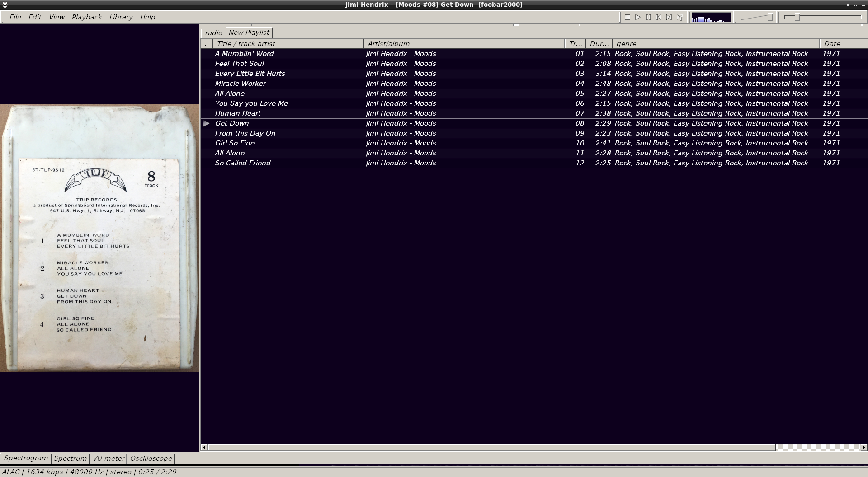Click the now-playing arrow beside Get Down
Screen dimensions: 868x477
coord(207,123)
